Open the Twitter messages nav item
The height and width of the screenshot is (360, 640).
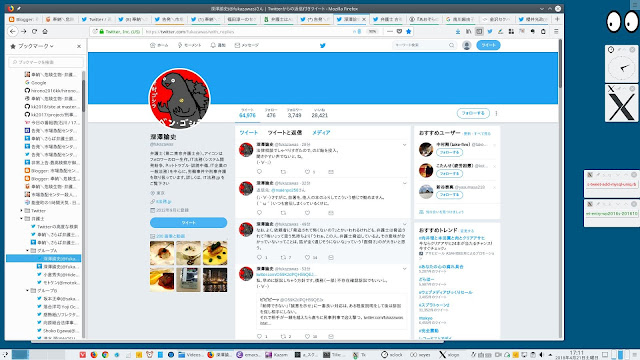point(247,45)
